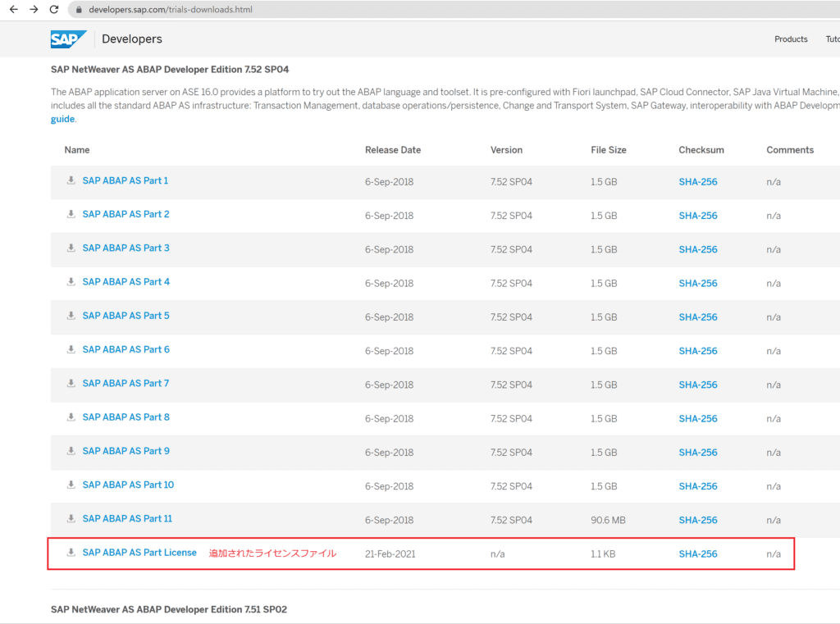Open SHA-256 checksum for Part License
This screenshot has height=624, width=840.
click(698, 553)
